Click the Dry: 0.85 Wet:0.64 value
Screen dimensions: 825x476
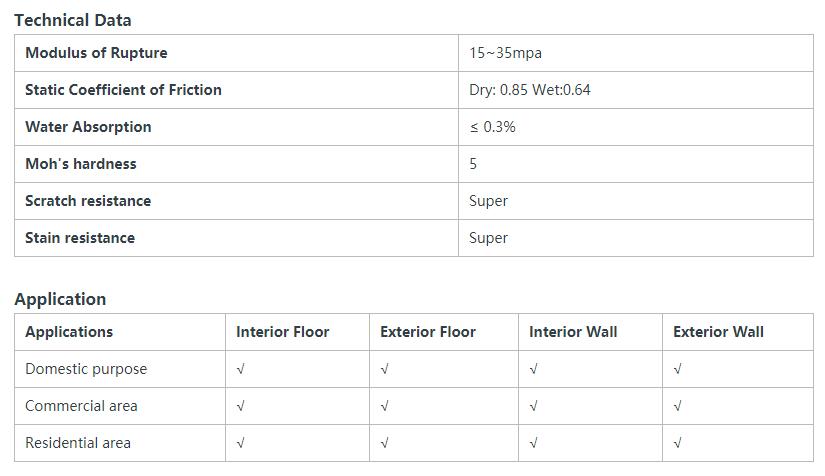click(530, 90)
